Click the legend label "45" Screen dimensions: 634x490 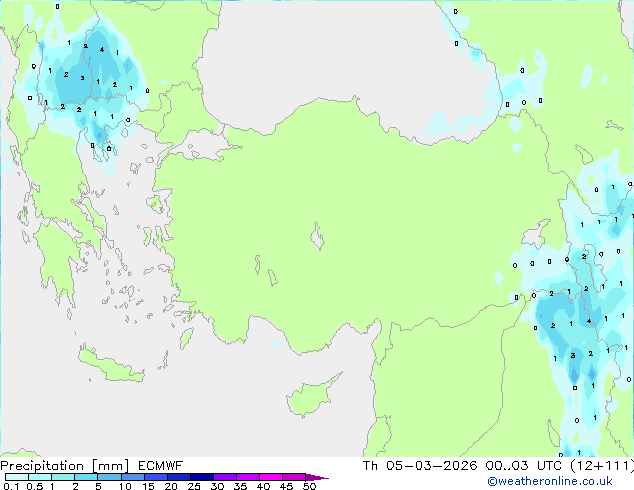coord(286,486)
